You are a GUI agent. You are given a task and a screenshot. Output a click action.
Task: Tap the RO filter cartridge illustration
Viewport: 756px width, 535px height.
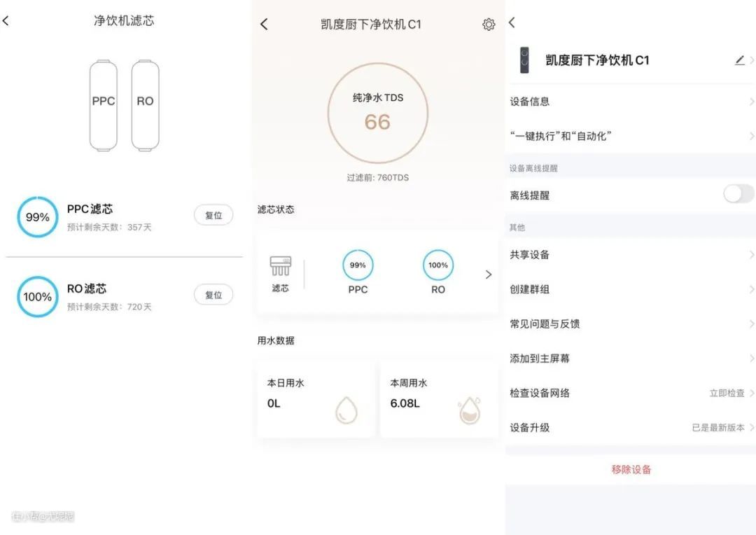coord(145,105)
